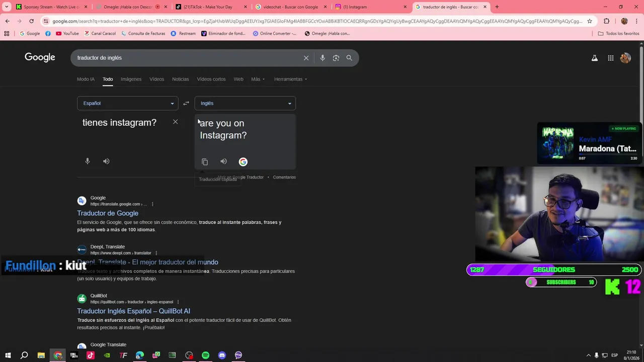The height and width of the screenshot is (362, 644).
Task: Open the YouTube bookmark
Action: [x=67, y=33]
